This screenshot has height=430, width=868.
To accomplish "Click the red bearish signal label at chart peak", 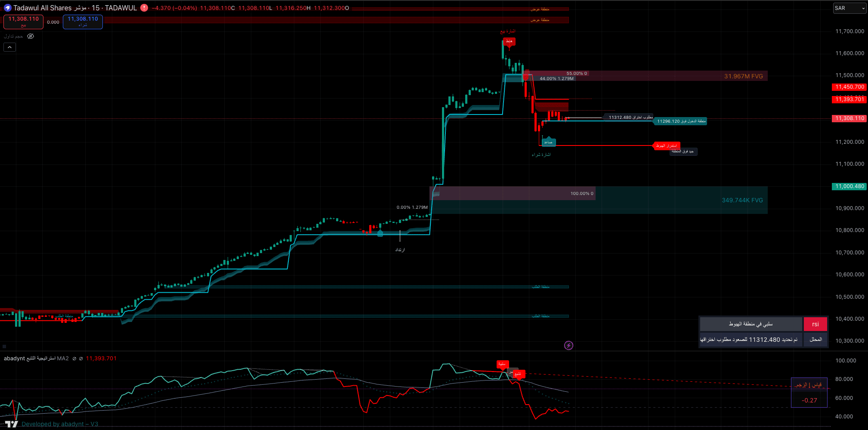I will pyautogui.click(x=509, y=41).
